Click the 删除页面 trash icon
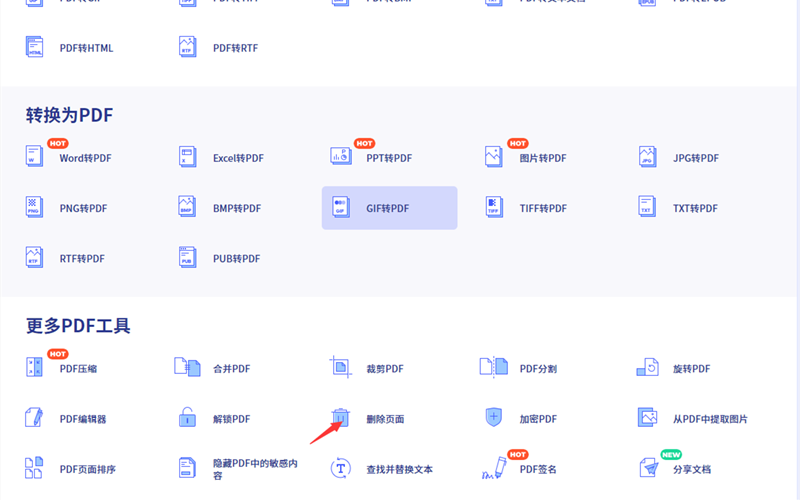Viewport: 800px width, 500px height. coord(341,418)
